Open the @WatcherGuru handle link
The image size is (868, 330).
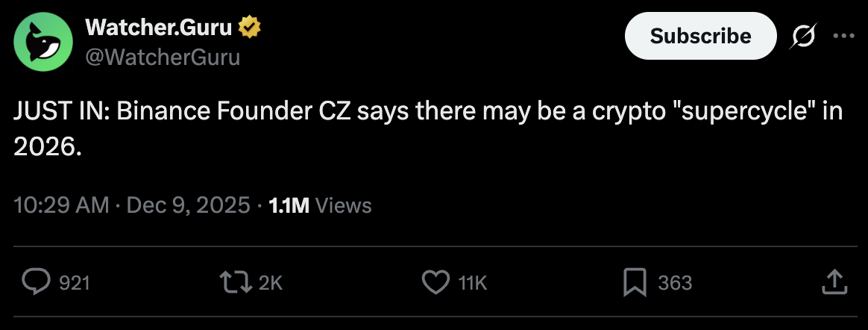(163, 56)
